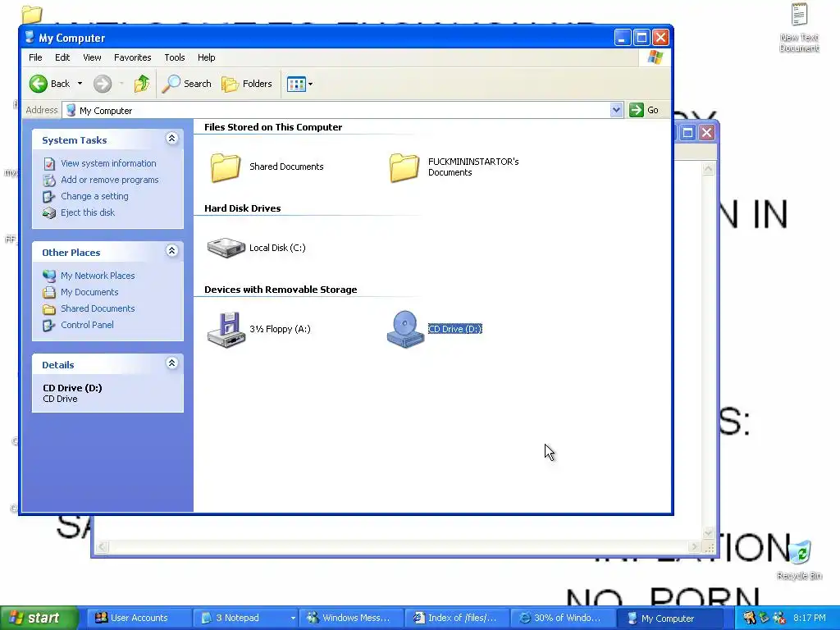The height and width of the screenshot is (630, 840).
Task: Select FUCKMININSTARTOR's Documents folder icon
Action: [404, 167]
